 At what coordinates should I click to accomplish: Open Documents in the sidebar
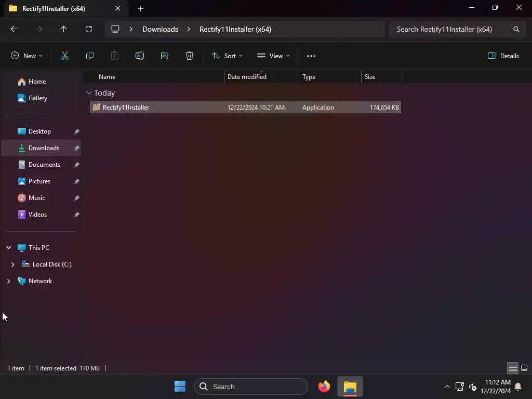tap(41, 165)
